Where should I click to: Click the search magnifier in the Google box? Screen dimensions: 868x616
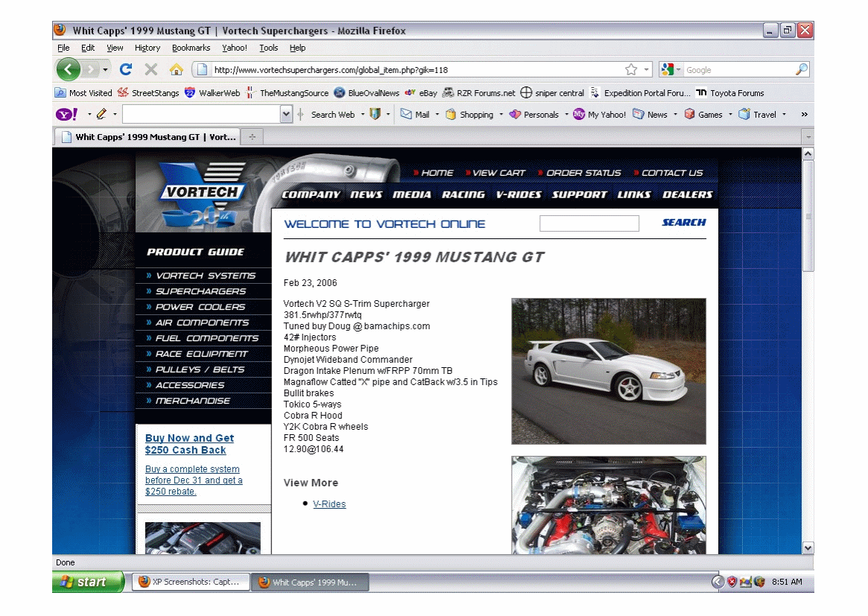[801, 70]
